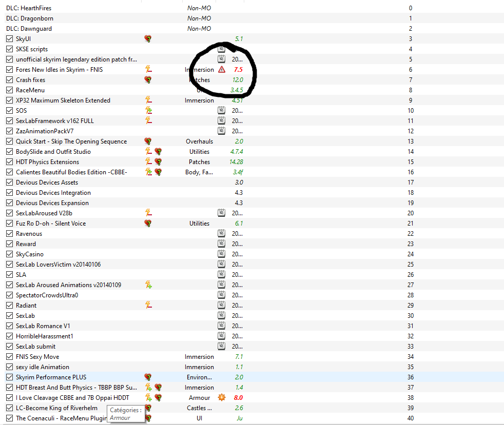Select the DLC: Dragonborn entry
Image resolution: width=504 pixels, height=425 pixels.
pos(30,18)
